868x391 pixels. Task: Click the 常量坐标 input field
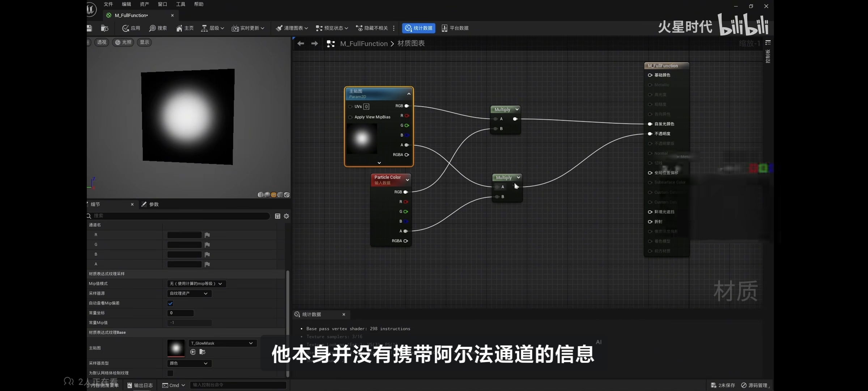180,313
